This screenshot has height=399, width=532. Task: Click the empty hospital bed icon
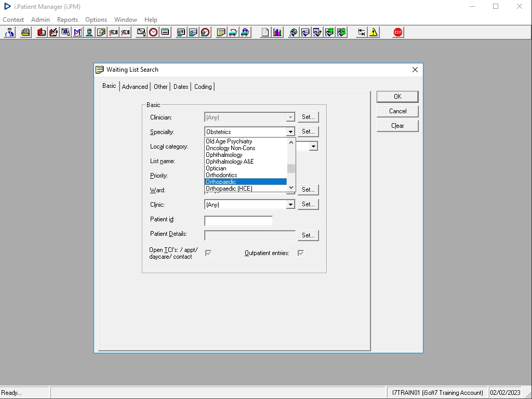coord(233,32)
